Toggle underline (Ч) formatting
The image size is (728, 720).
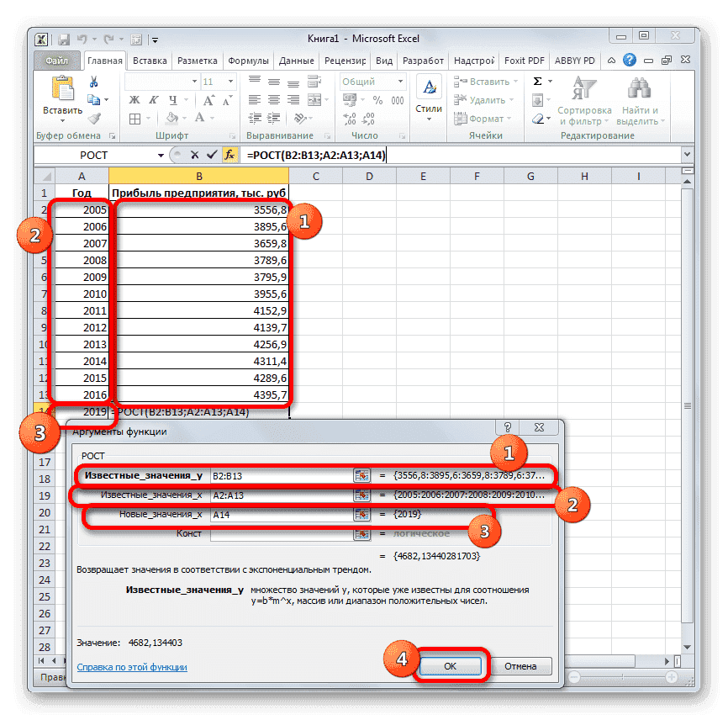(171, 98)
